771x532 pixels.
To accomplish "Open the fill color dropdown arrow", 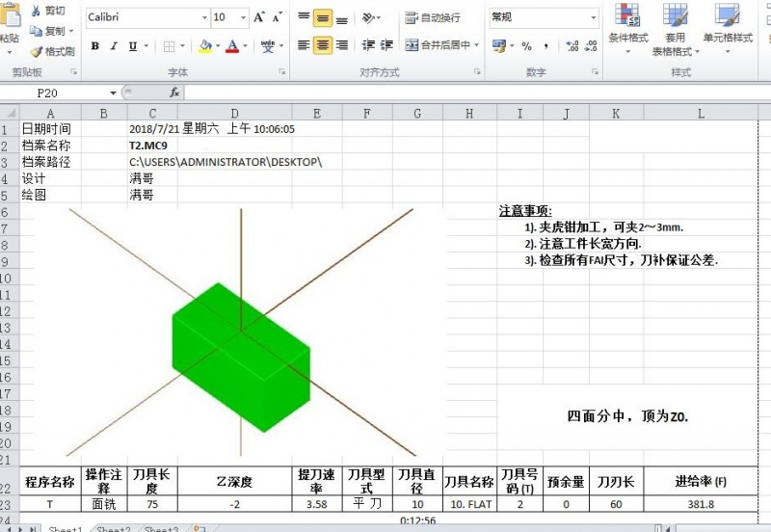I will point(218,46).
